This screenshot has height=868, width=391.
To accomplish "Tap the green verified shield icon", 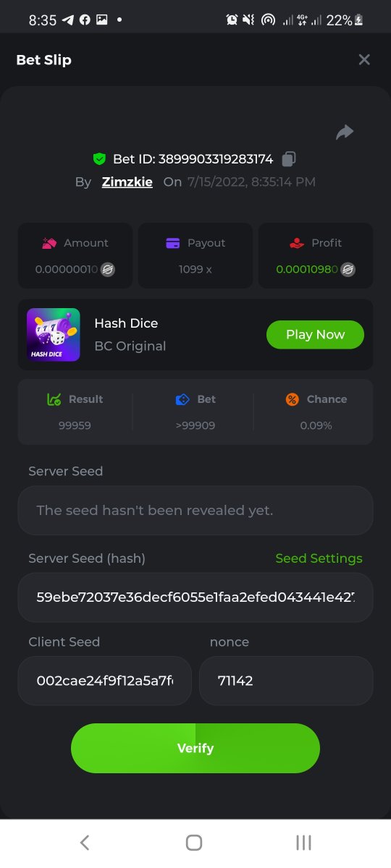I will pyautogui.click(x=99, y=158).
